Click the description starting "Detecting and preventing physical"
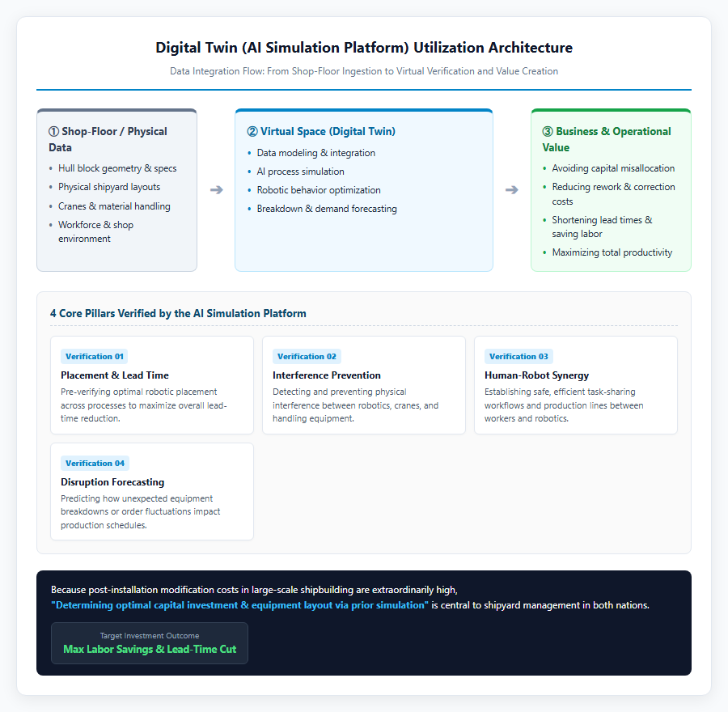 pyautogui.click(x=356, y=405)
